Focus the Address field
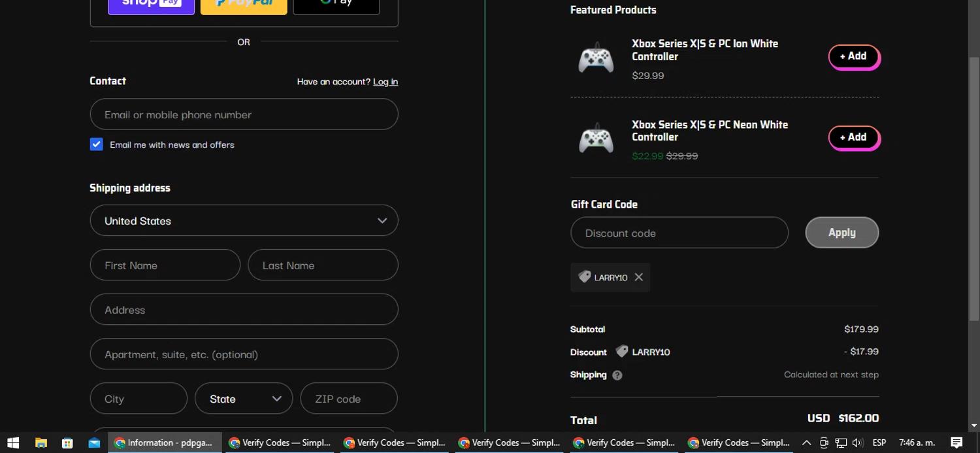 pyautogui.click(x=244, y=309)
